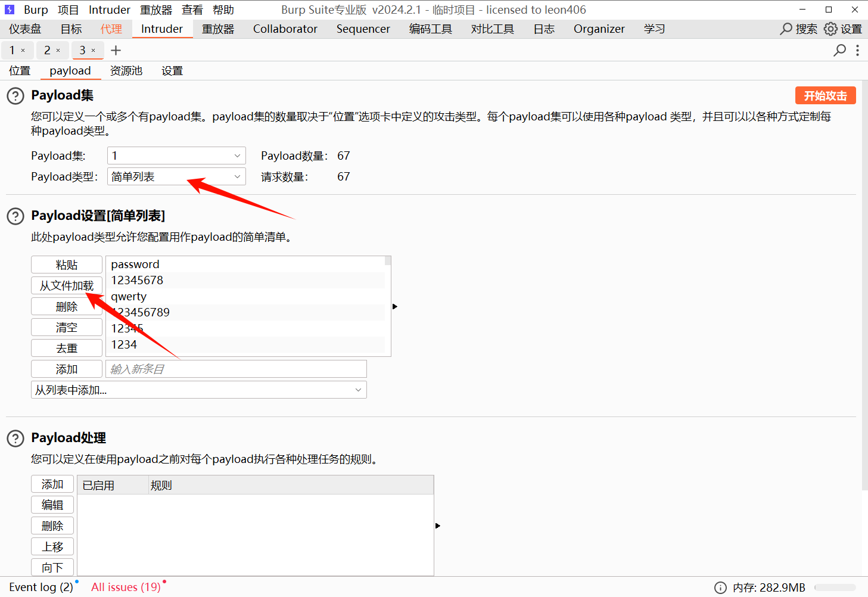Switch to the 代理 tab

pyautogui.click(x=111, y=29)
